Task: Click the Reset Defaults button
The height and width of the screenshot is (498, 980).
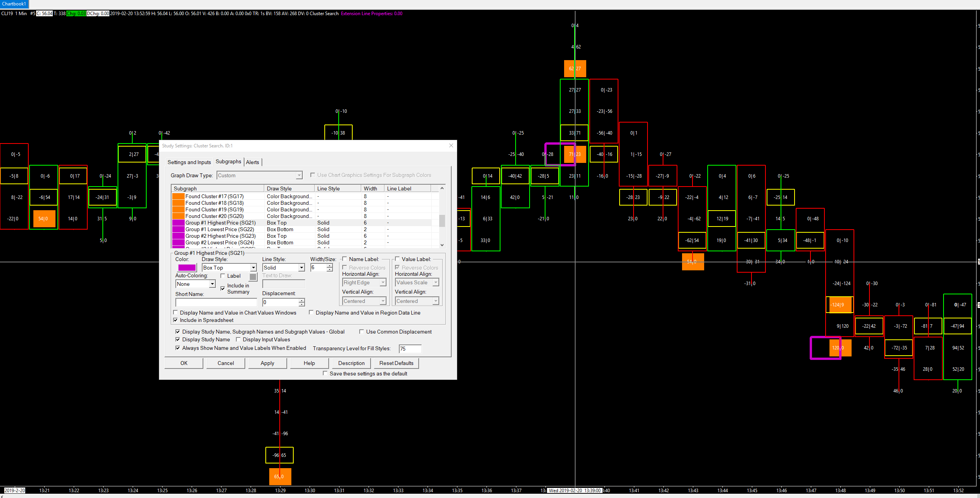Action: click(396, 363)
